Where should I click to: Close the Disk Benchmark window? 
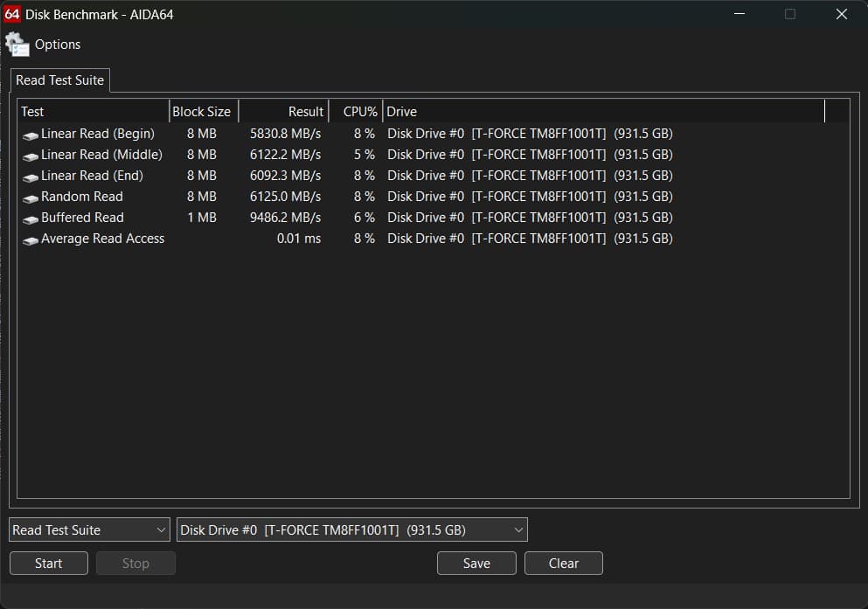tap(842, 14)
